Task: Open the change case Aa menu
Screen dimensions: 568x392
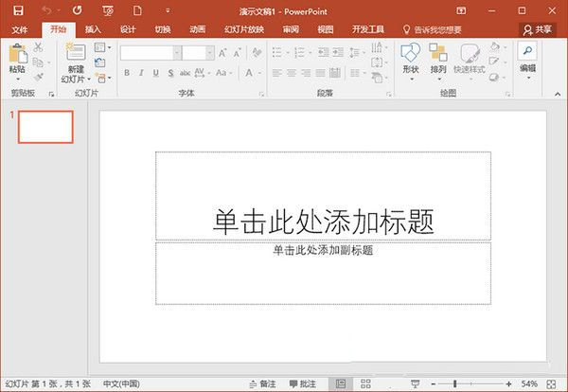Action: 223,73
